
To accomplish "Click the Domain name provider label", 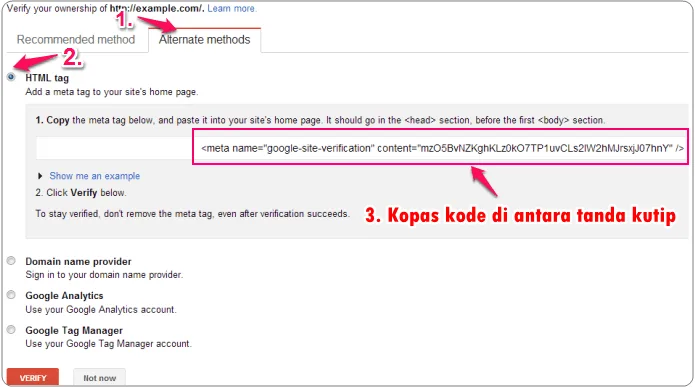I will pos(78,262).
